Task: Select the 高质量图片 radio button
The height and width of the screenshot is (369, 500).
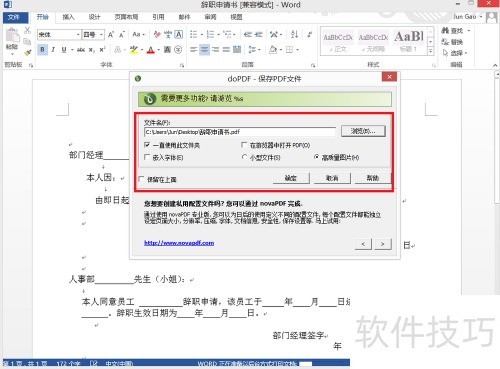Action: point(316,157)
